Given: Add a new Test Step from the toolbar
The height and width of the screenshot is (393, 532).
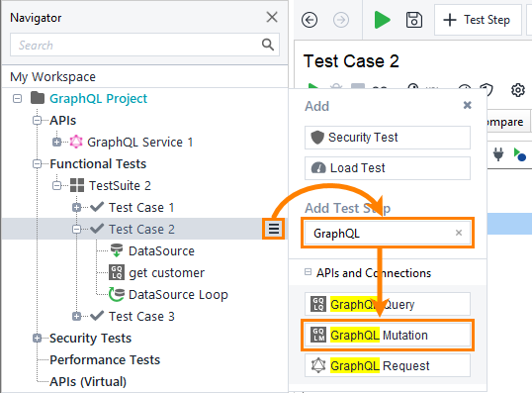Looking at the screenshot, I should (478, 20).
